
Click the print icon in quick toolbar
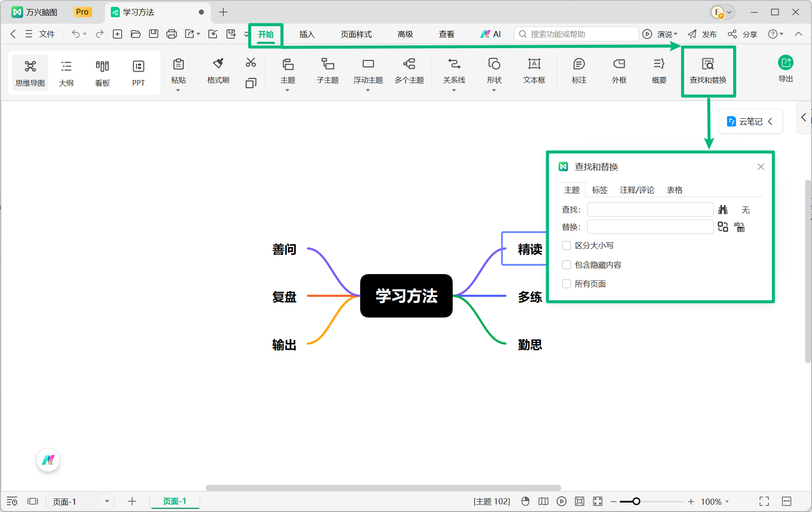click(172, 34)
